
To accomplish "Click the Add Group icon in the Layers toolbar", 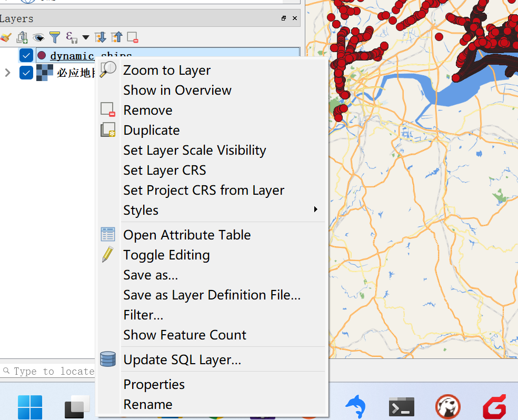I will [22, 37].
